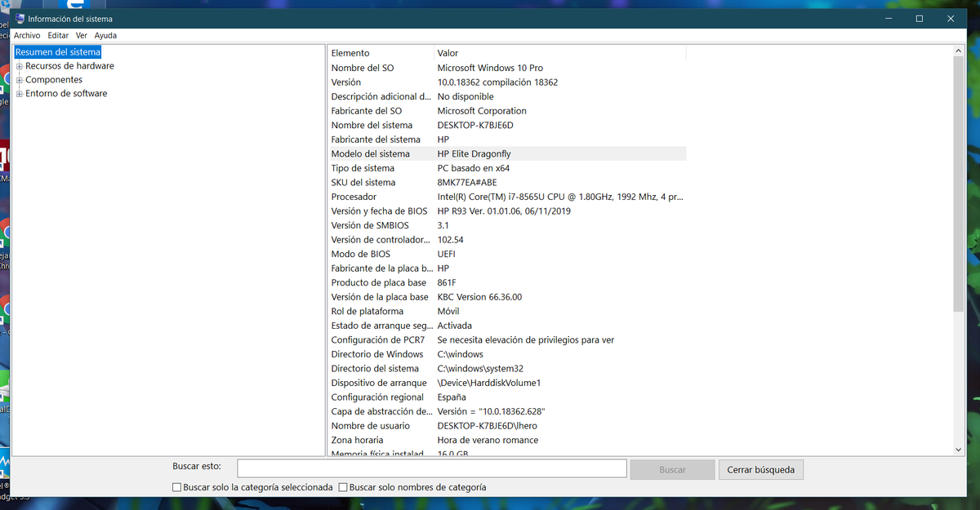Expand the Recursos de hardware tree node
Screen dimensions: 980x510
(18, 65)
